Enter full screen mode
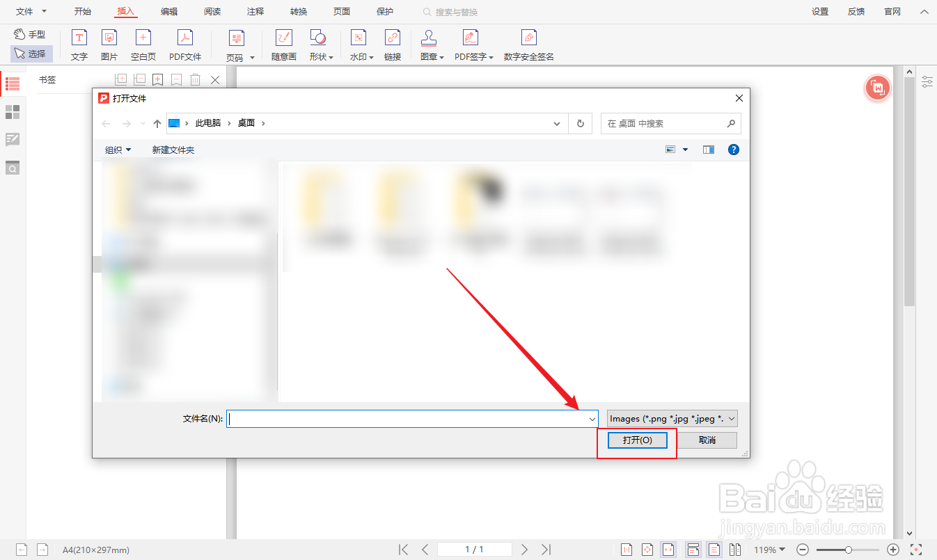Screen dimensions: 937x560 pos(916,550)
